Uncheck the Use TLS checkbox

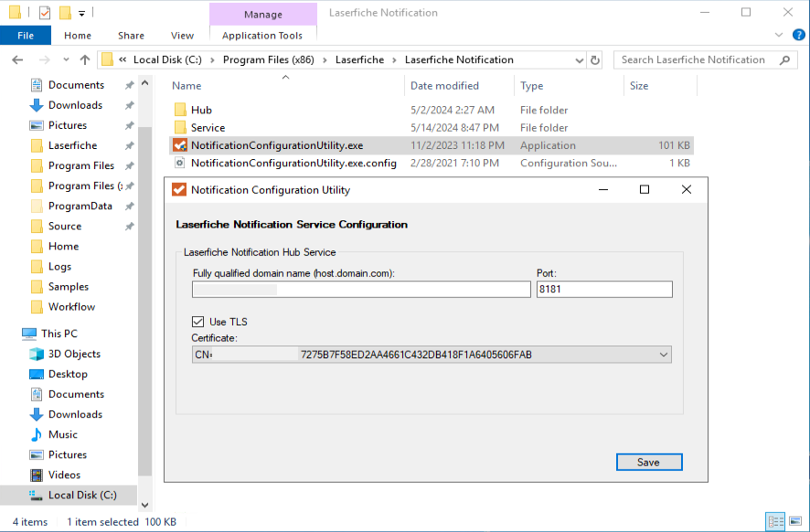(197, 322)
